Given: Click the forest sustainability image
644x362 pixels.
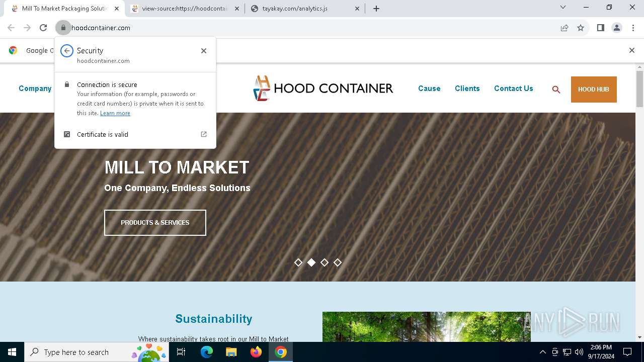Looking at the screenshot, I should (427, 327).
